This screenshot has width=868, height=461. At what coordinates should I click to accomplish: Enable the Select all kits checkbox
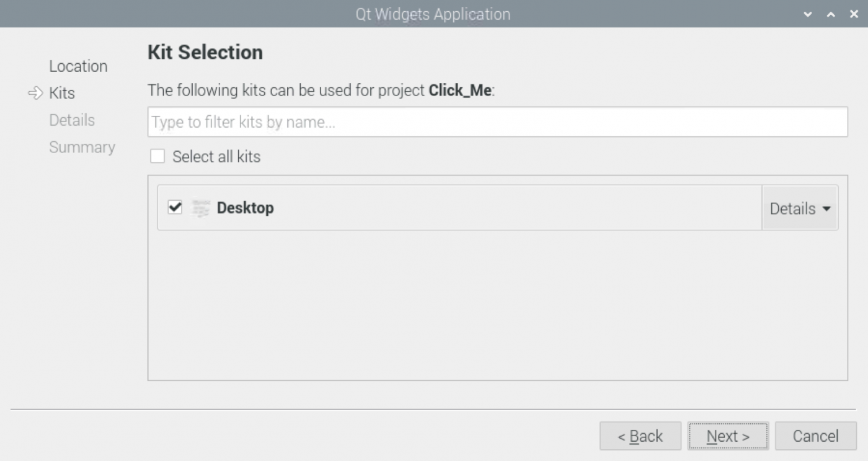[158, 157]
